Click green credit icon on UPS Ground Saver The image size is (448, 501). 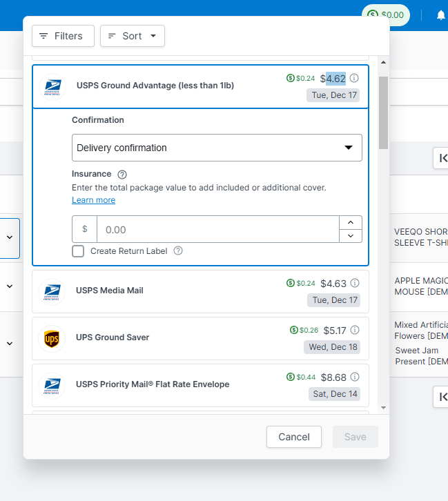[293, 330]
